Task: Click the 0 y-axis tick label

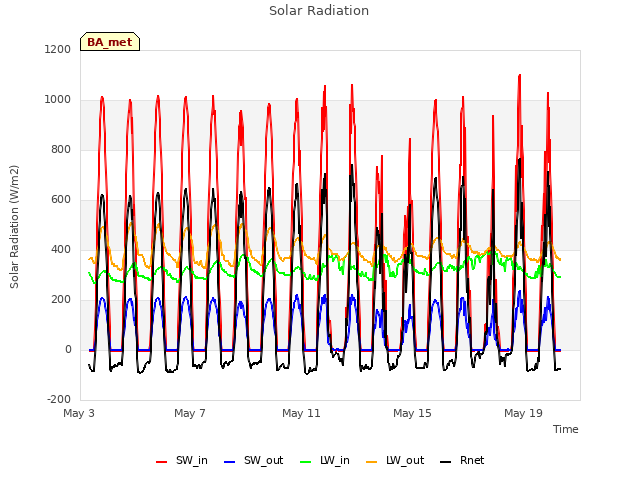Action: coord(68,349)
